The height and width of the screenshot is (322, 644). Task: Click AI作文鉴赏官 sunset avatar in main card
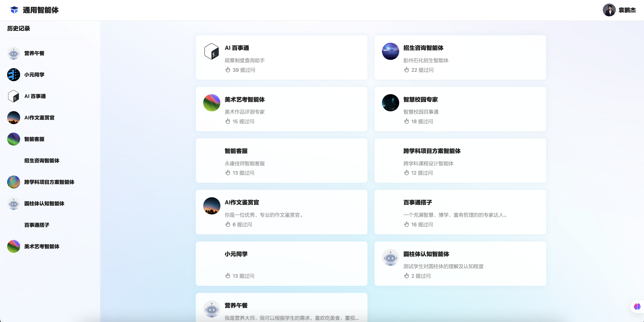(211, 206)
